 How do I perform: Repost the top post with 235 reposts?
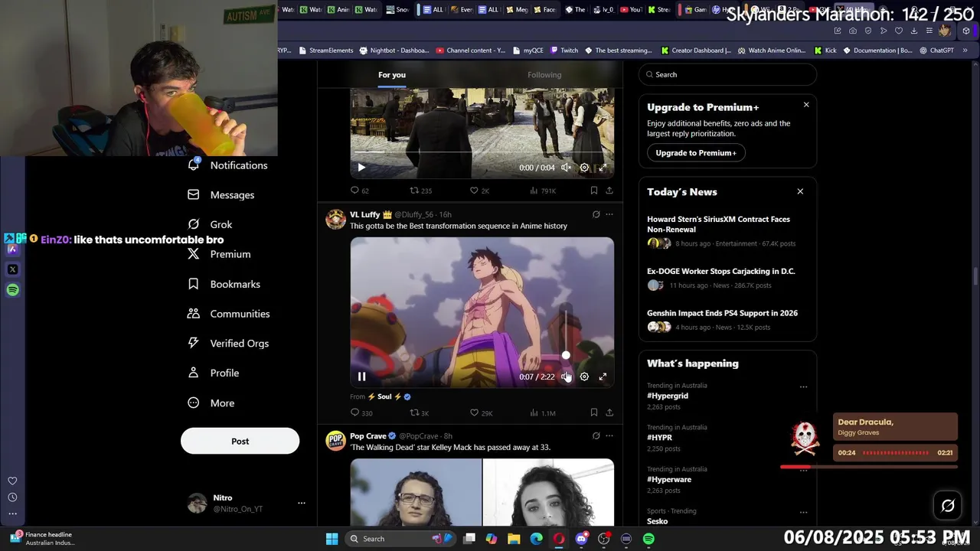pos(421,191)
